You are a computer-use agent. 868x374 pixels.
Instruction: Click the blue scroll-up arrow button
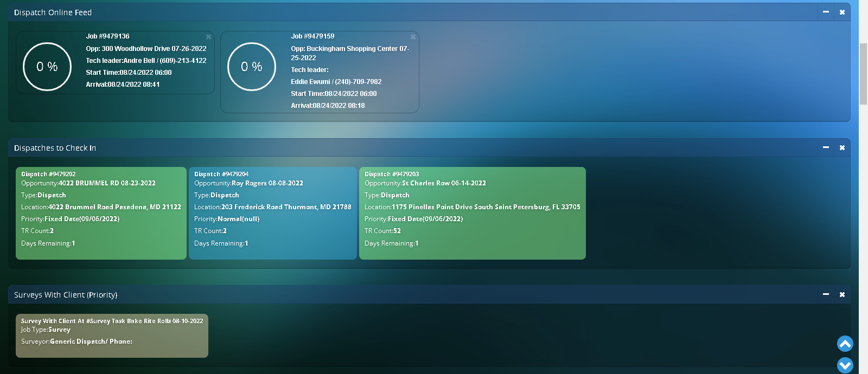(845, 344)
